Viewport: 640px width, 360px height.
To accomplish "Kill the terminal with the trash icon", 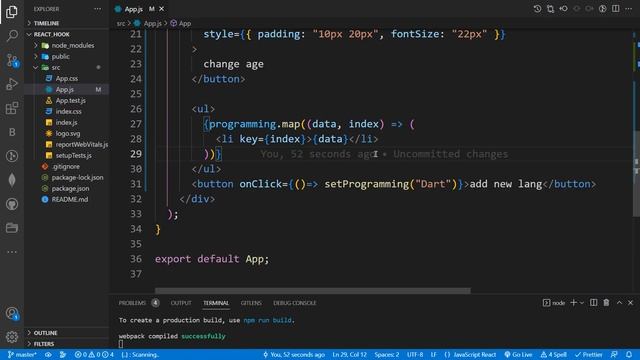I will pos(606,302).
